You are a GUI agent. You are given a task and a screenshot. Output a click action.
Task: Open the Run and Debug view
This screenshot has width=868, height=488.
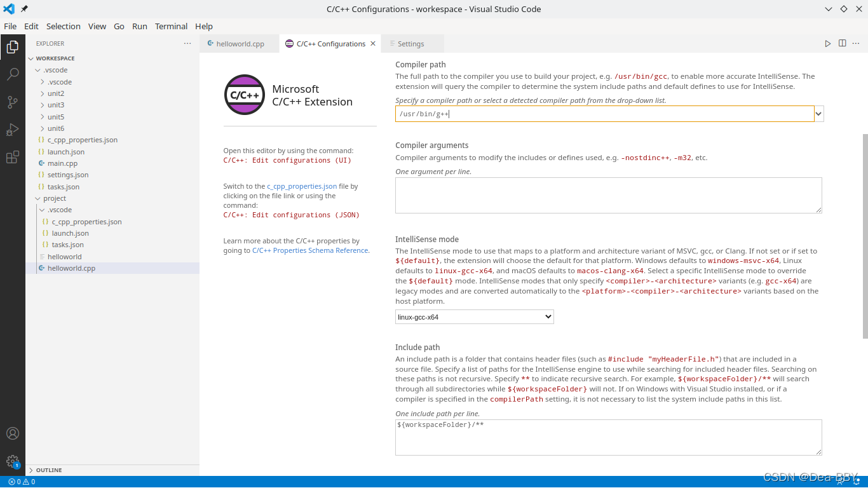click(13, 130)
